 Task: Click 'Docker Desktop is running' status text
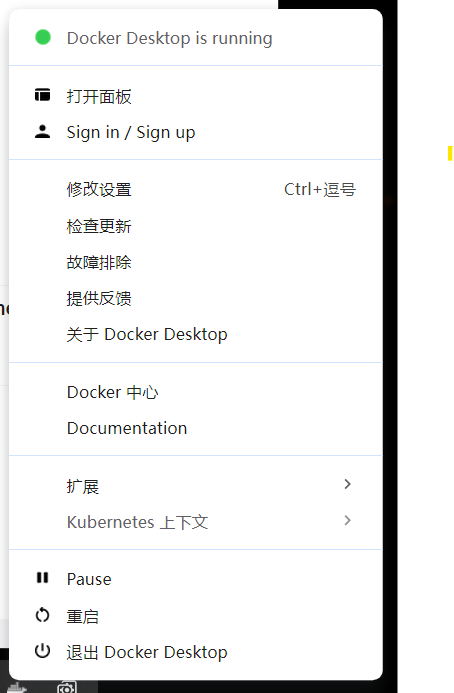[169, 38]
